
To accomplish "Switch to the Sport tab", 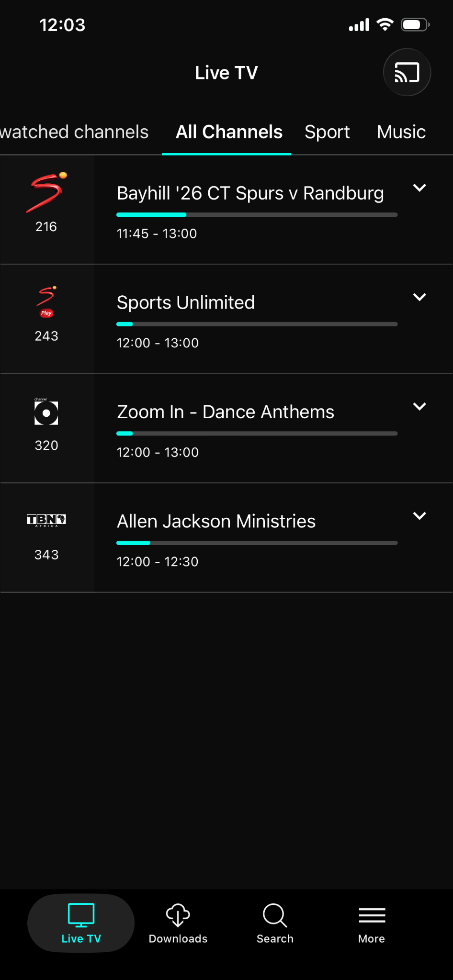I will tap(327, 132).
